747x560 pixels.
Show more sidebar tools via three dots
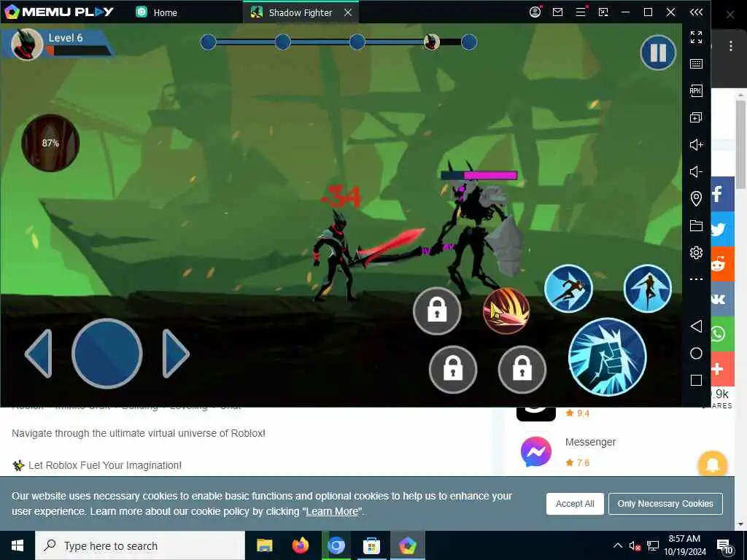coord(696,279)
